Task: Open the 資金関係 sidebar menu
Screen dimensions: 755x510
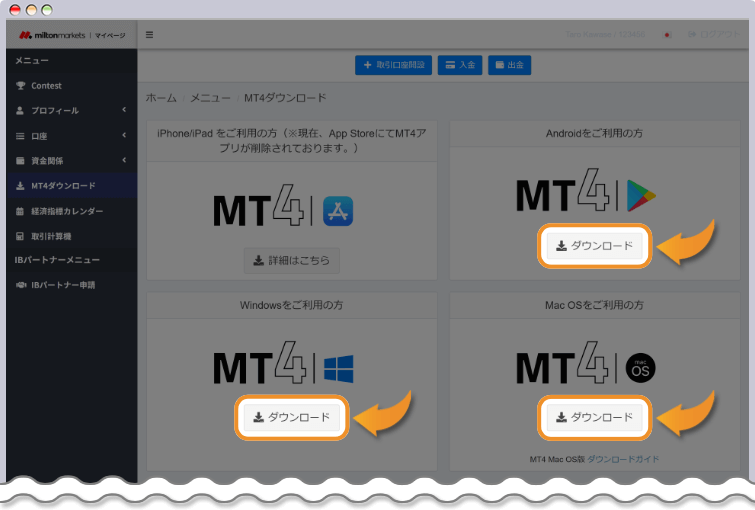Action: pos(72,161)
